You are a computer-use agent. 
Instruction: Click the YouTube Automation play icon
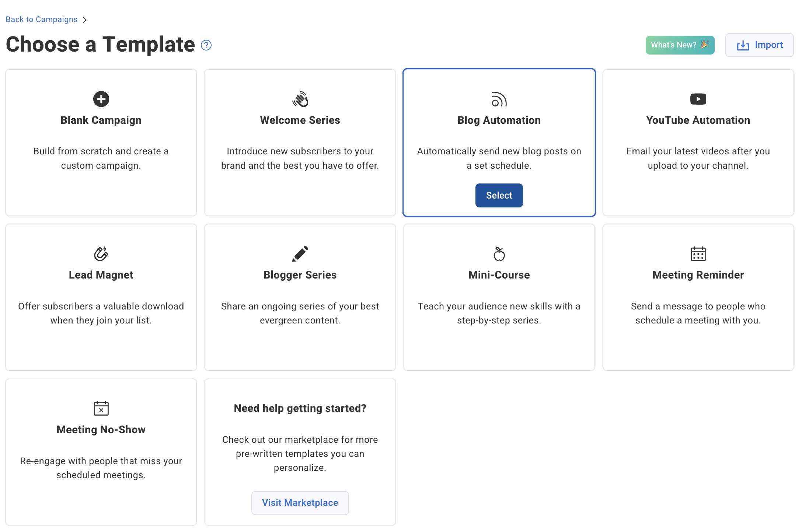698,99
